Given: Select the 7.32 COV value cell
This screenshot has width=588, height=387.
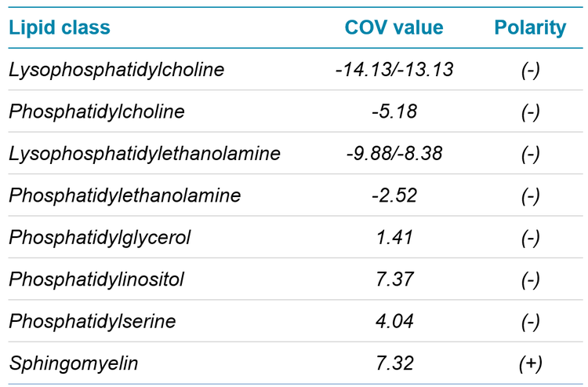Looking at the screenshot, I should (x=394, y=363).
